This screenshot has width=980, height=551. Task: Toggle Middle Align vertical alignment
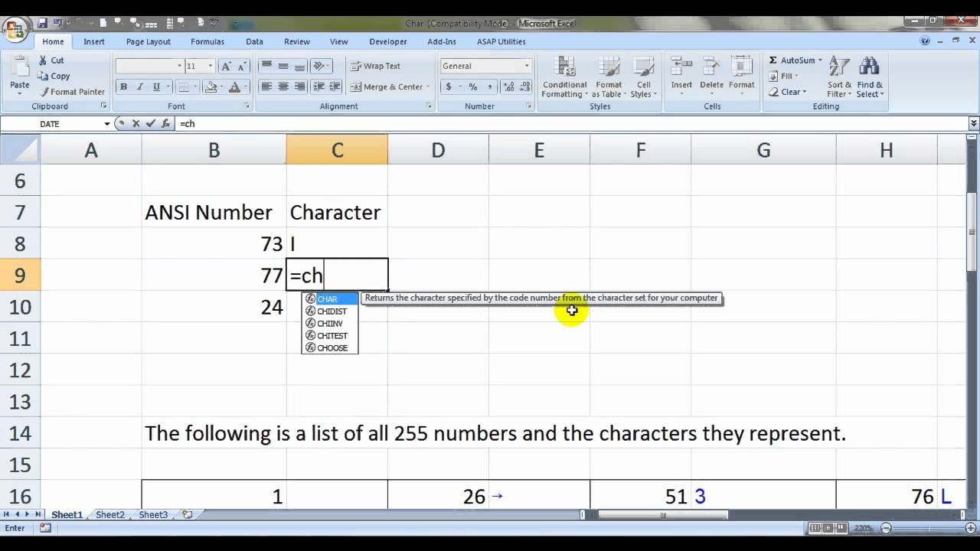point(283,67)
